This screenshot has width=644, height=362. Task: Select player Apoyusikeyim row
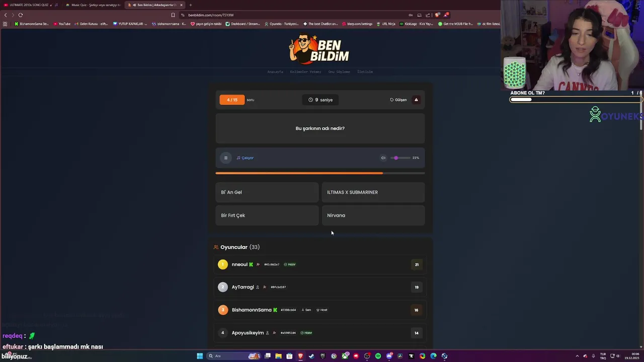(320, 332)
